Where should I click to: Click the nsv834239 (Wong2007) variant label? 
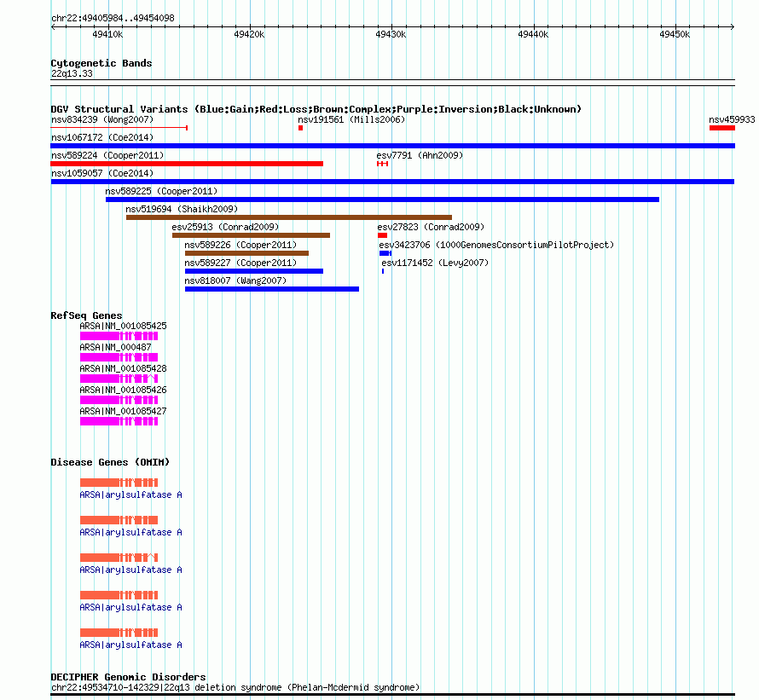pyautogui.click(x=102, y=119)
